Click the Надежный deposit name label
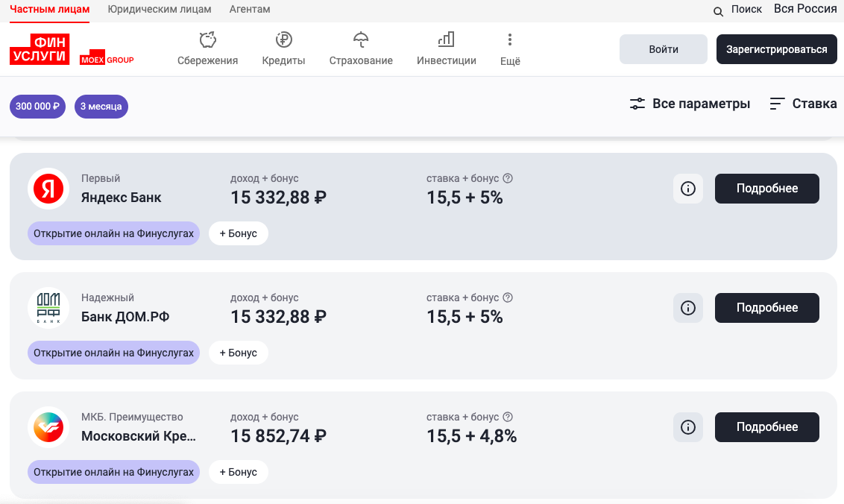Viewport: 844px width, 504px height. click(x=107, y=297)
